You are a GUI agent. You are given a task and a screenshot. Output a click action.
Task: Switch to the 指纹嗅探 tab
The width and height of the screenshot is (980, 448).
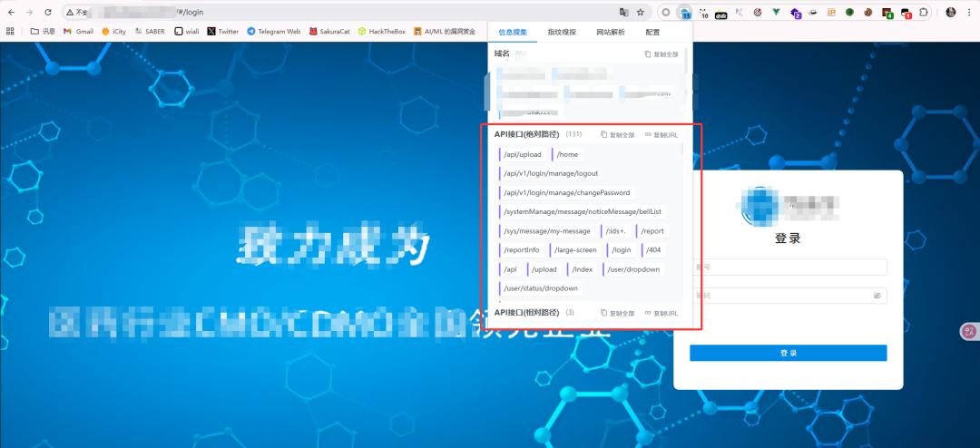click(562, 32)
